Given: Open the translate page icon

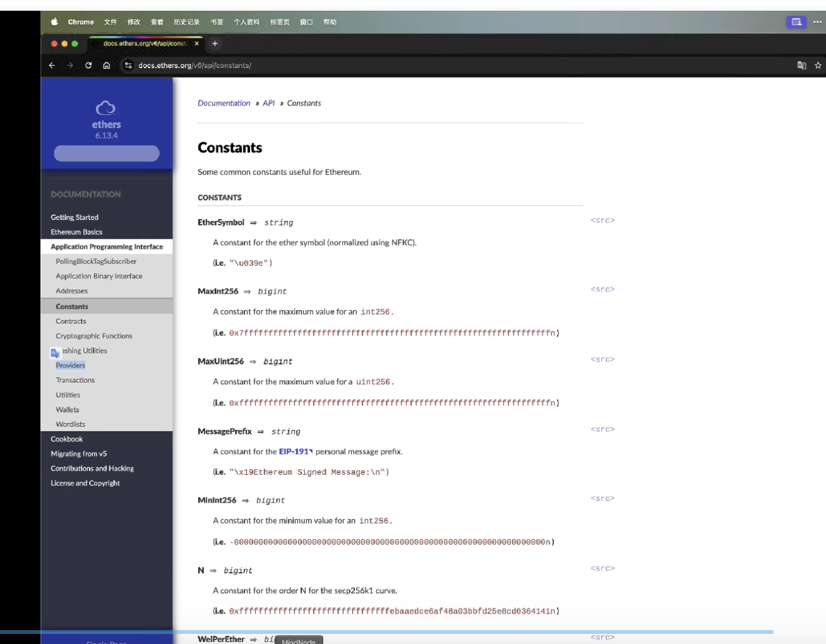Looking at the screenshot, I should point(801,65).
